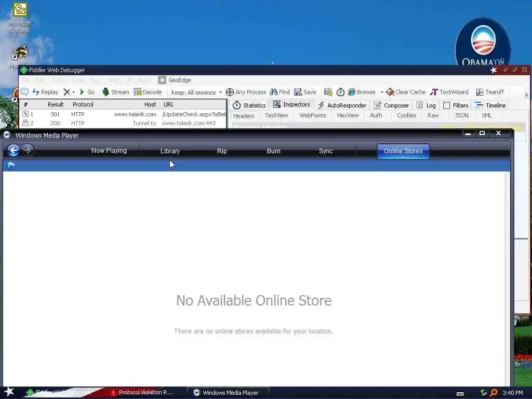Click the Any Process target icon
The height and width of the screenshot is (399, 532).
click(x=230, y=92)
